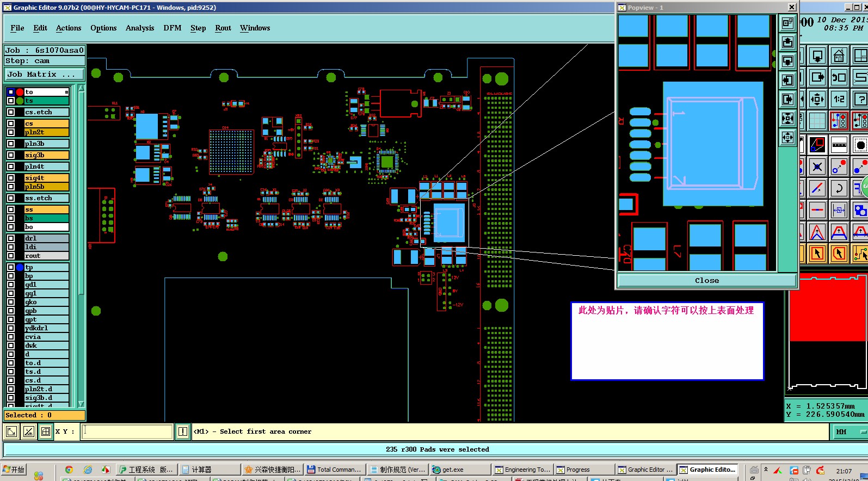Click the grid display icon left of XY
The image size is (868, 481).
pos(46,431)
